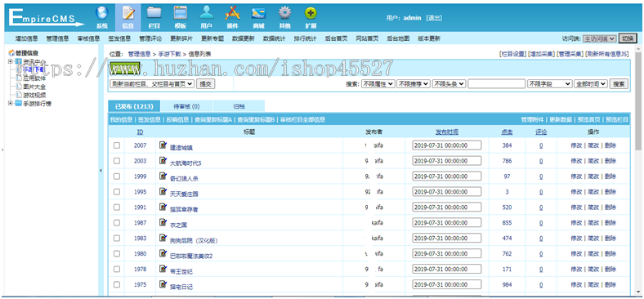Tick the checkbox for ID 1987
Viewport: 644px width, 299px height.
pyautogui.click(x=117, y=222)
